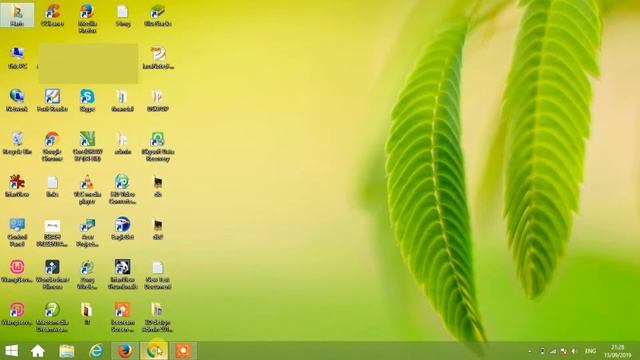Select the red IrfanView desktop shortcut
640x360 pixels.
click(17, 186)
